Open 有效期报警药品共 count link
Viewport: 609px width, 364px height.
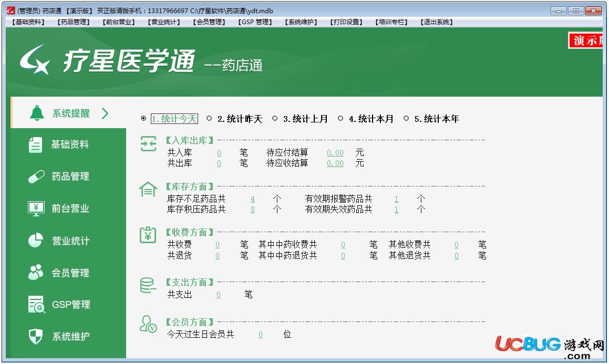point(396,199)
